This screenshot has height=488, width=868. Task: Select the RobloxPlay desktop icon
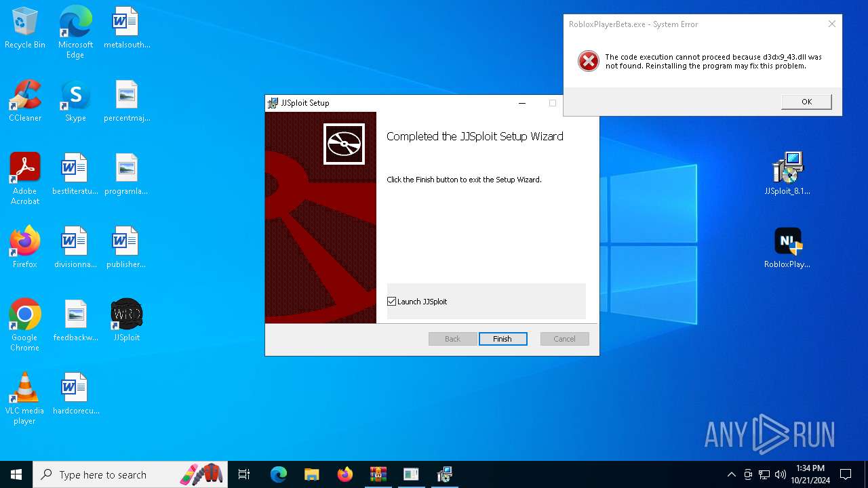tap(787, 248)
